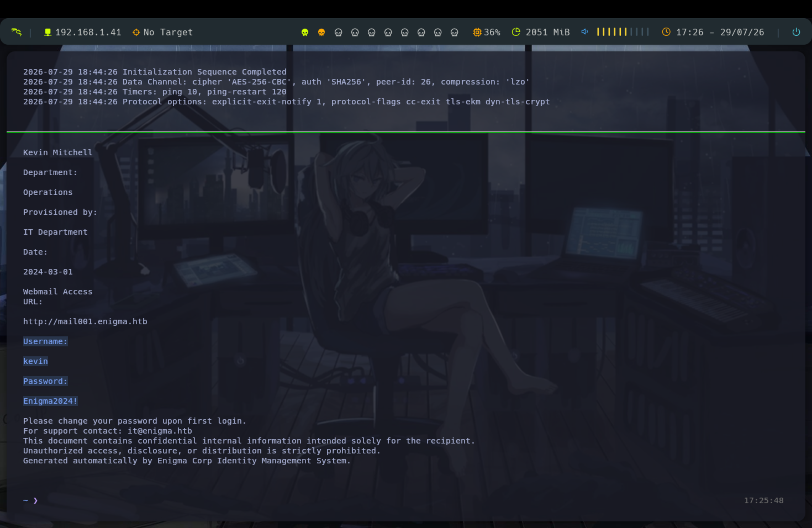Screen dimensions: 812x528
Task: Click the "Initialization Sequence Completed" log line
Action: click(155, 72)
